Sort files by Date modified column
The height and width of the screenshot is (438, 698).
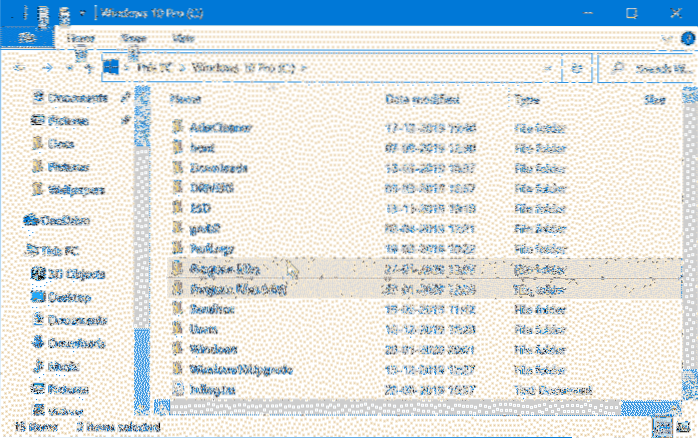click(x=419, y=100)
